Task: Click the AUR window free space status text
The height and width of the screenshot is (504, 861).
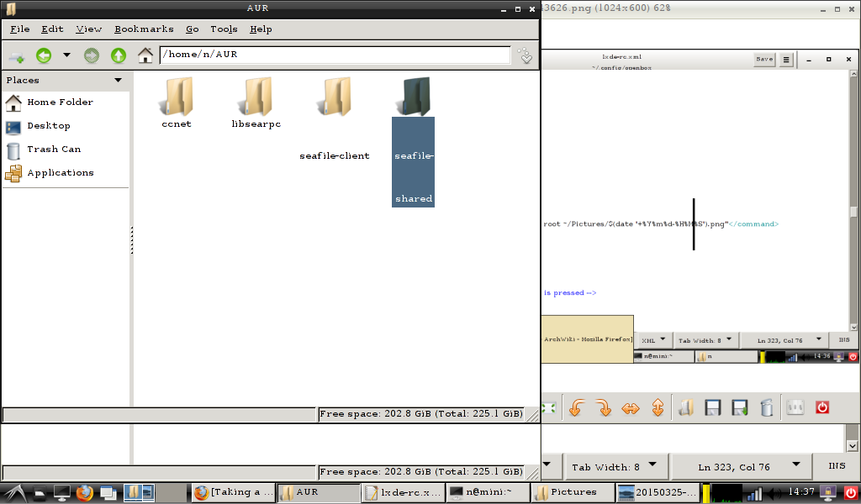Action: pyautogui.click(x=421, y=414)
